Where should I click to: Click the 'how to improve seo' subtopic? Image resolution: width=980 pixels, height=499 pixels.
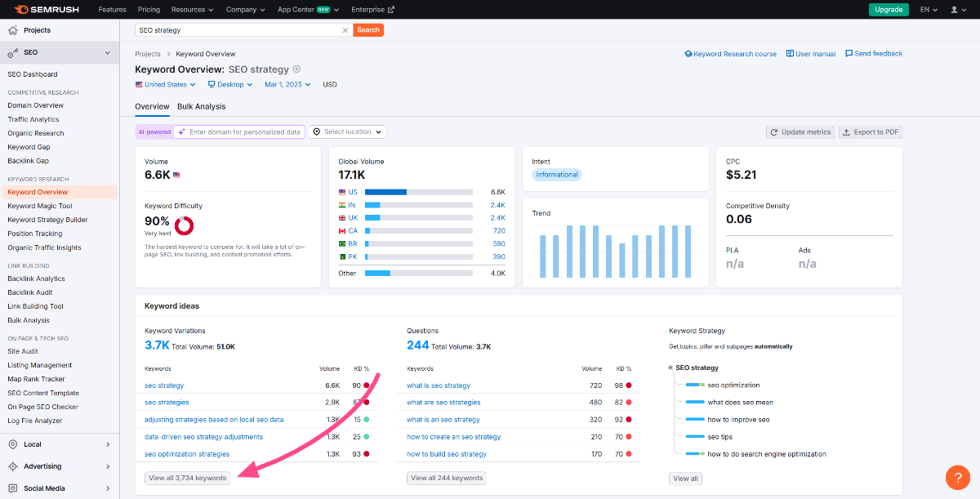click(738, 420)
